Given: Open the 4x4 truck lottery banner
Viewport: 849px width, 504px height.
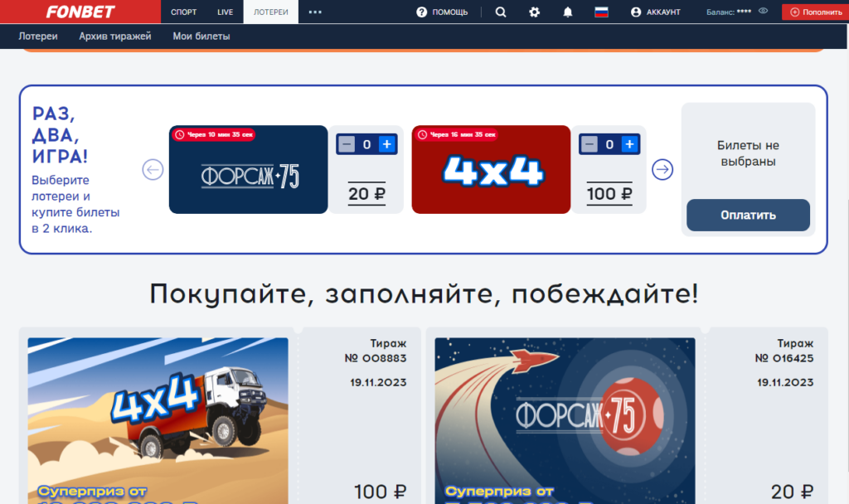Looking at the screenshot, I should (x=158, y=420).
